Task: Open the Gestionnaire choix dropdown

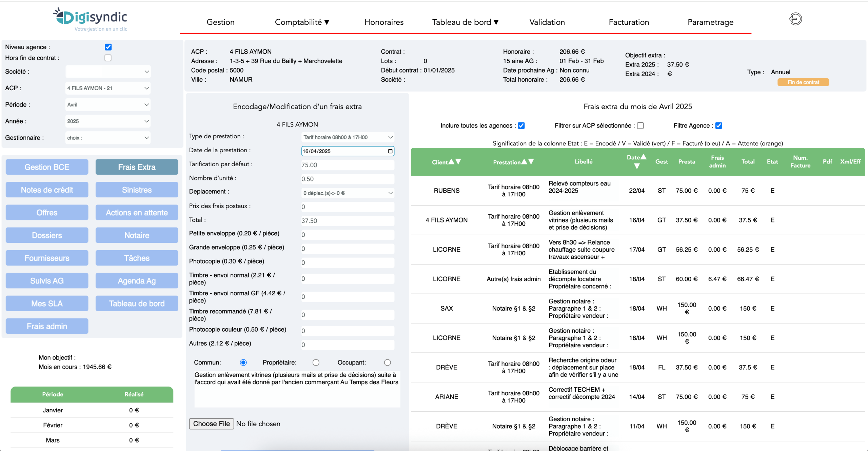Action: (108, 138)
